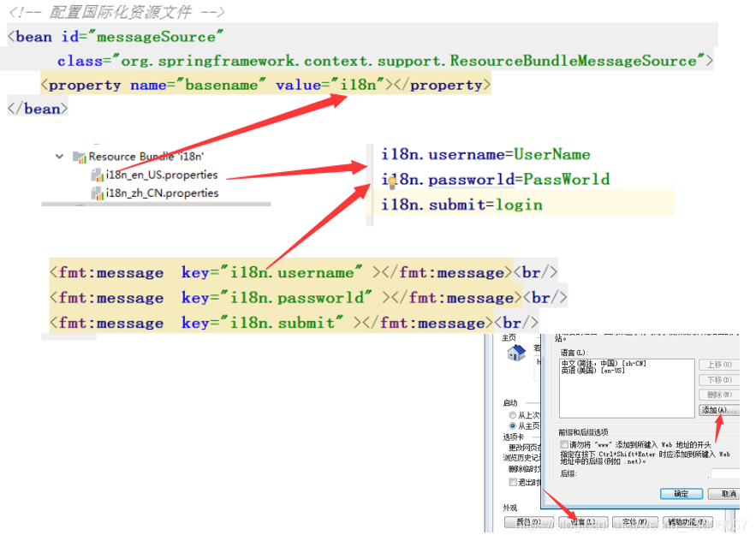
Task: Click the 辅助功能(E) button
Action: 688,522
